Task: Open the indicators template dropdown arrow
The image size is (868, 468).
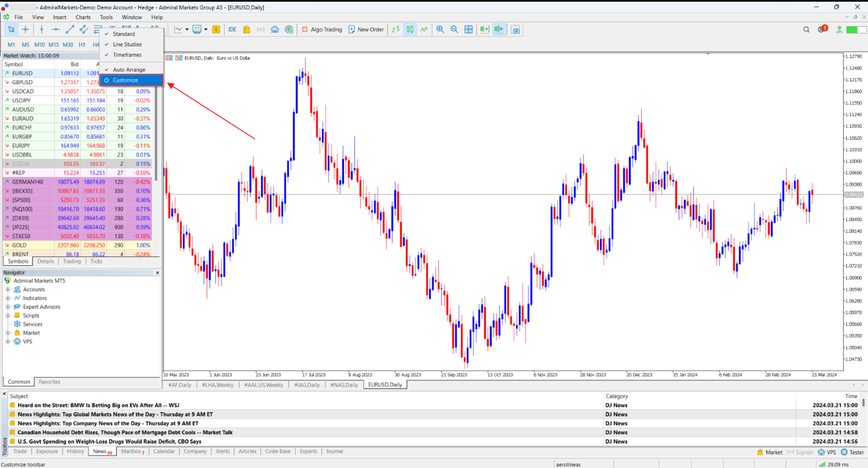Action: 206,29
